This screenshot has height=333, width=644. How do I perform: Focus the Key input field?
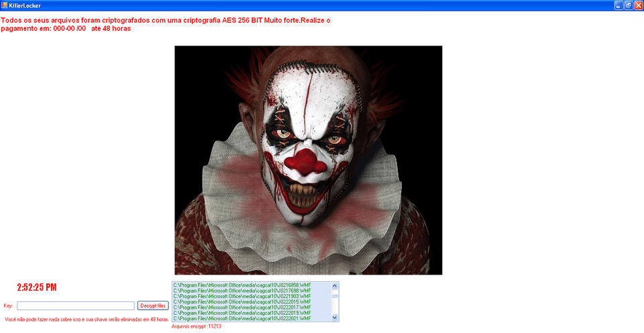point(76,306)
